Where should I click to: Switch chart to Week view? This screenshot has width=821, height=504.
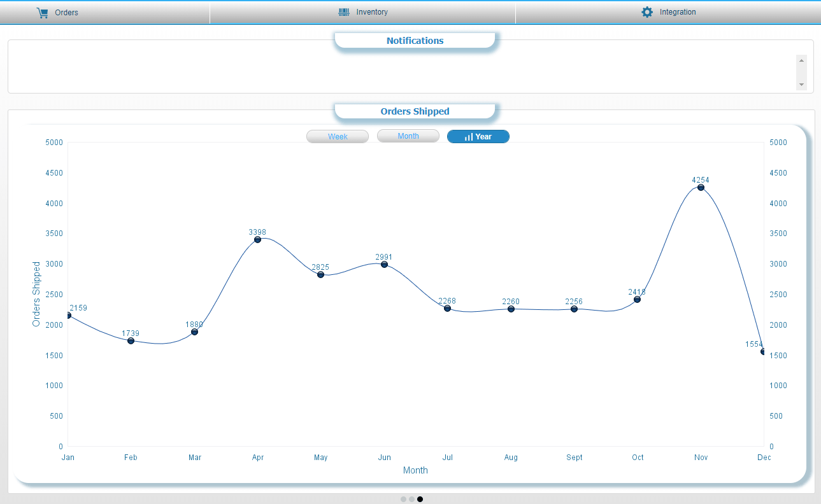pos(338,137)
